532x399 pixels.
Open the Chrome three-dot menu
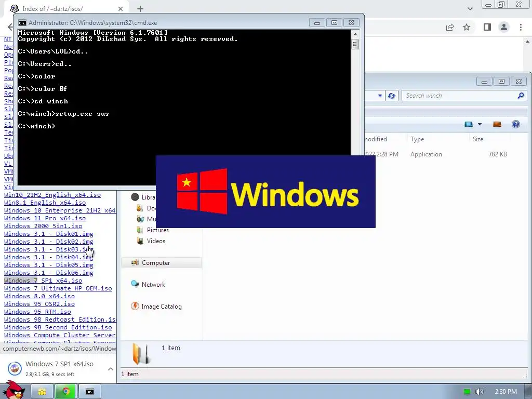point(521,27)
